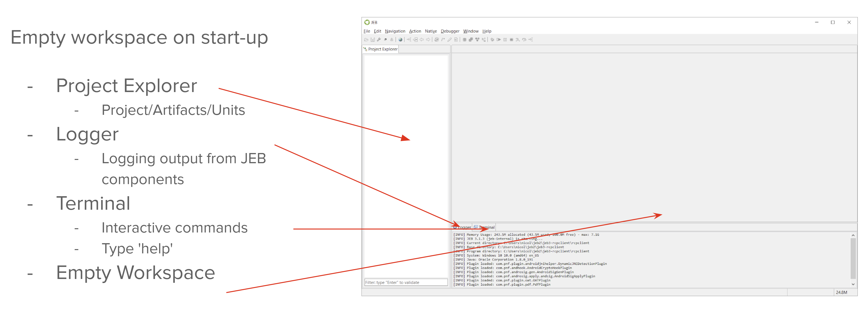Click the cross-references stacked boxes icon

point(471,40)
